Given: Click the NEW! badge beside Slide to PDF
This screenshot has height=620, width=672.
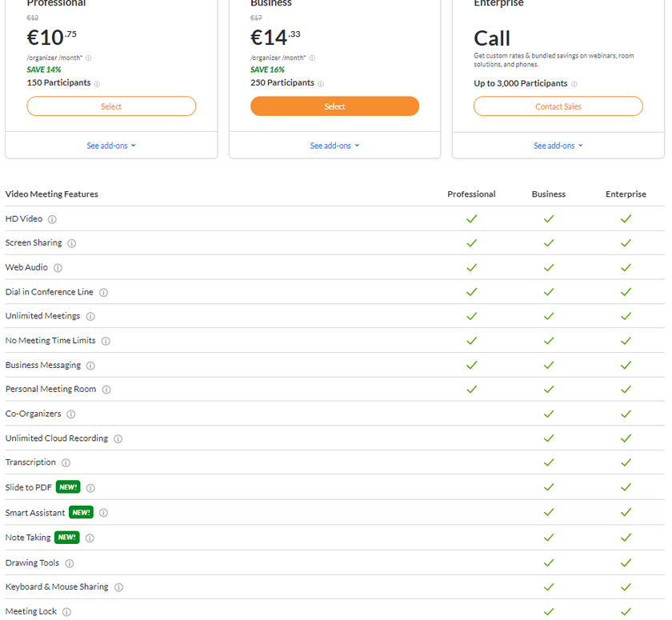Looking at the screenshot, I should click(x=68, y=487).
